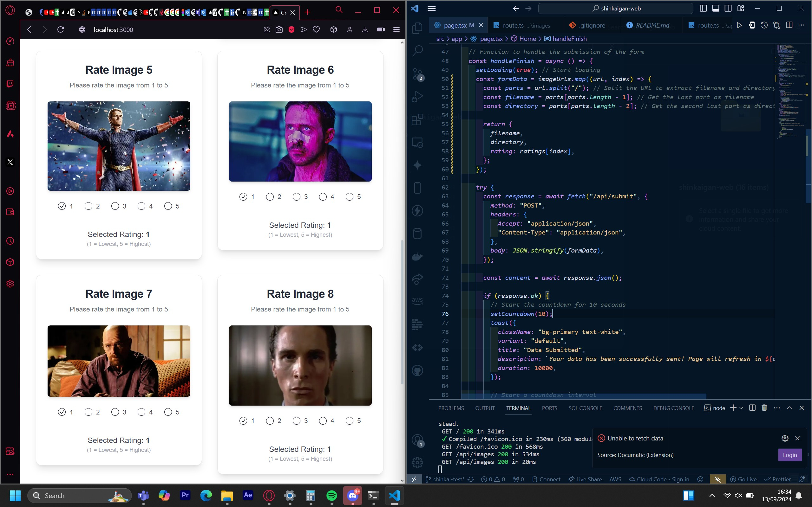The width and height of the screenshot is (812, 507).
Task: Open Source Control view in activity bar
Action: click(x=417, y=74)
